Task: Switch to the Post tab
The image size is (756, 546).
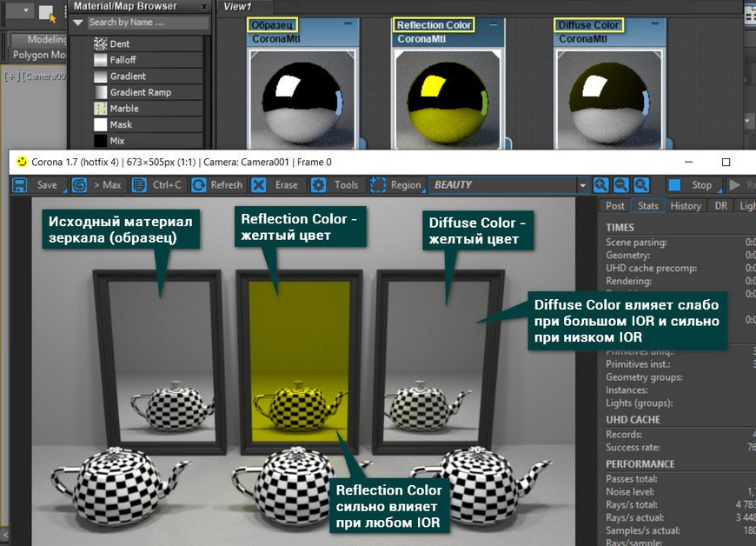Action: click(615, 206)
